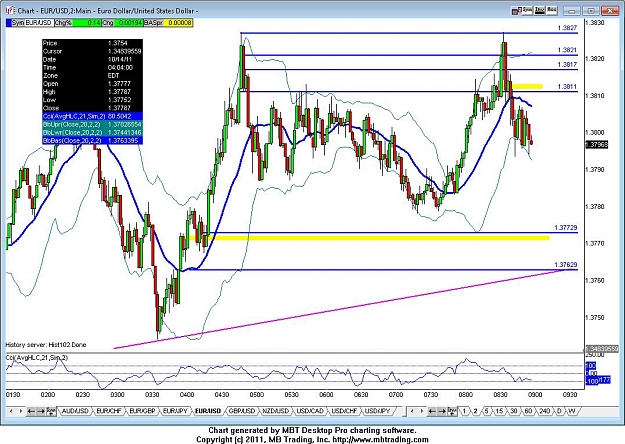Viewport: 625px width, 444px height.
Task: Click the 1.3817 horizontal line label
Action: (x=567, y=65)
